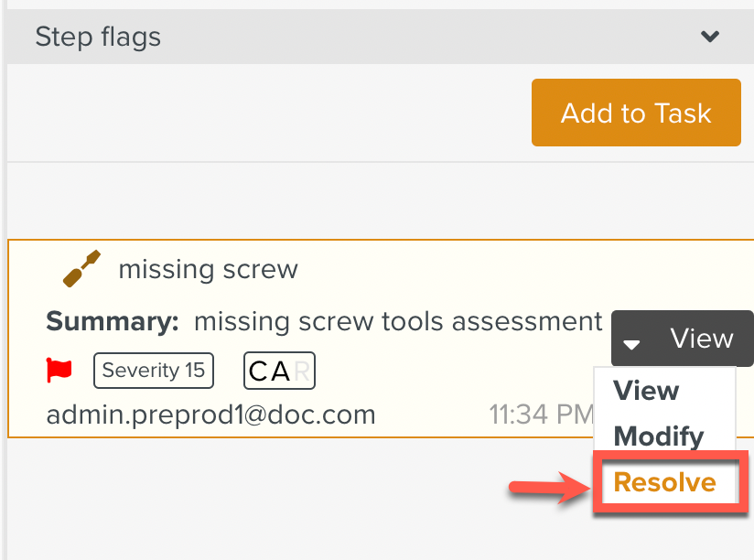Click the missing screw flag title
Image resolution: width=754 pixels, height=560 pixels.
point(208,268)
